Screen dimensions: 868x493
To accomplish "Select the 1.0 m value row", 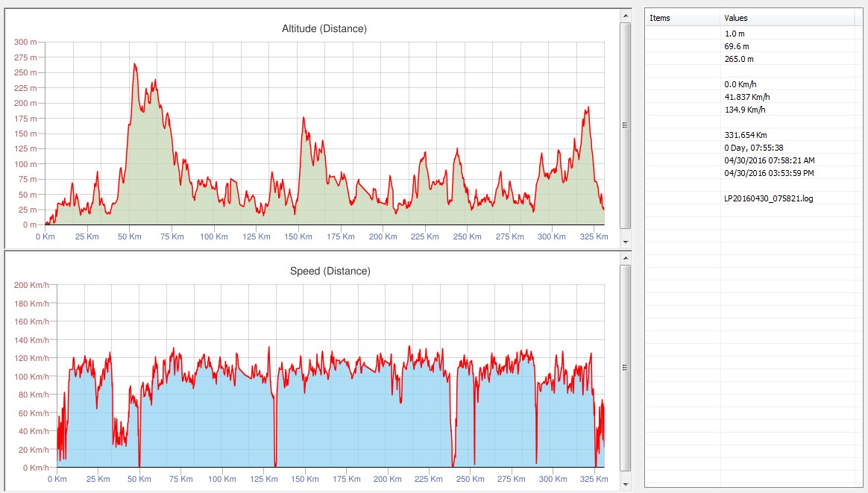I will click(x=735, y=34).
